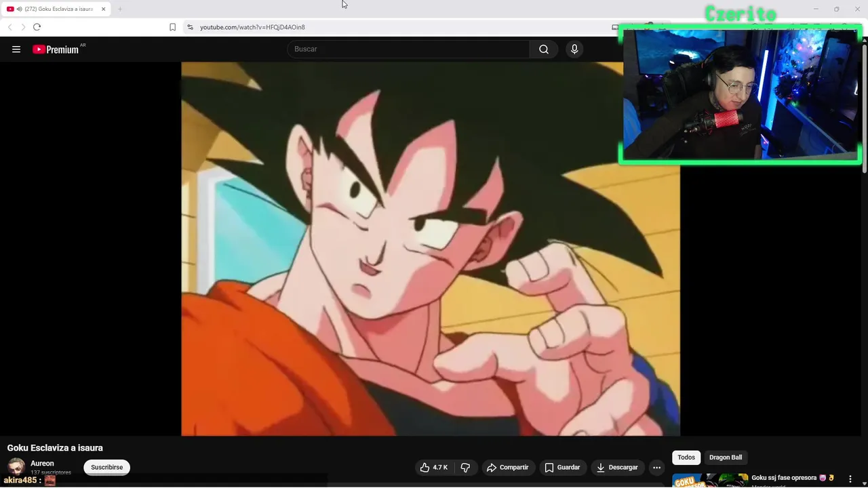Select the Todos filter chip

pyautogui.click(x=686, y=457)
